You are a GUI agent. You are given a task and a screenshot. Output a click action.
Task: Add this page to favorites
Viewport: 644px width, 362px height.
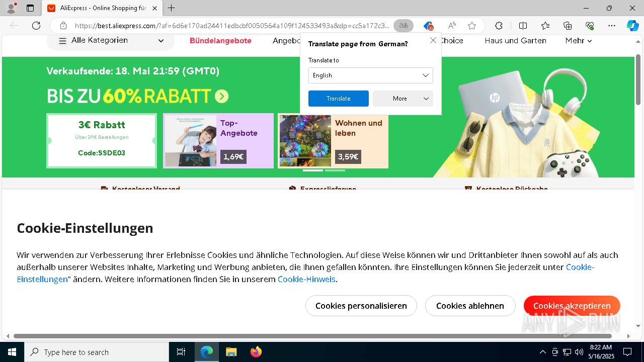tap(471, 26)
